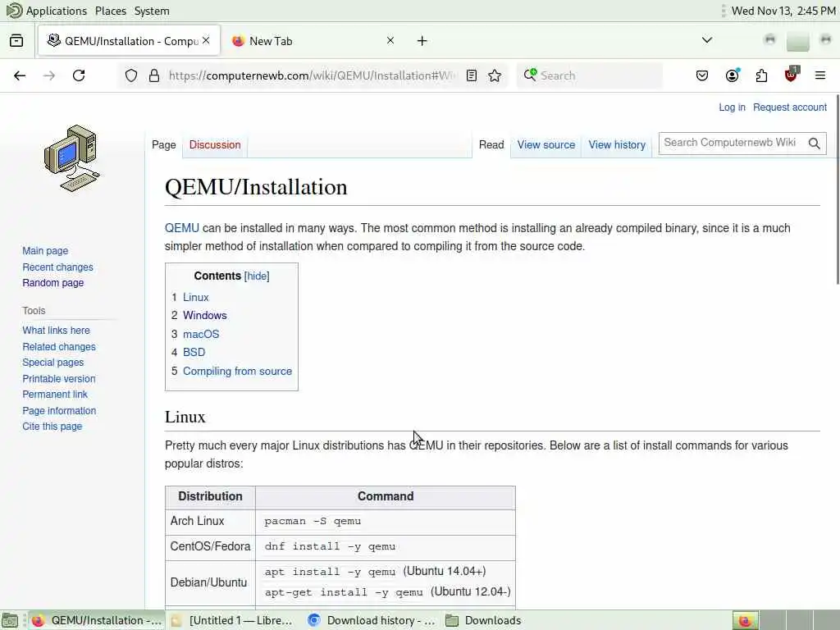840x630 pixels.
Task: Click the site security padlock icon
Action: click(154, 75)
